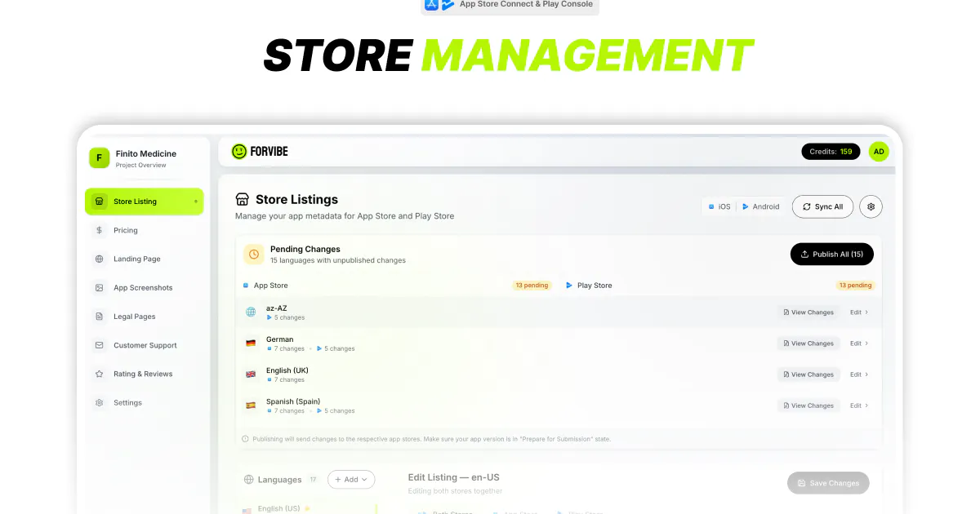Click the Play Store column label
This screenshot has width=980, height=514.
point(595,286)
